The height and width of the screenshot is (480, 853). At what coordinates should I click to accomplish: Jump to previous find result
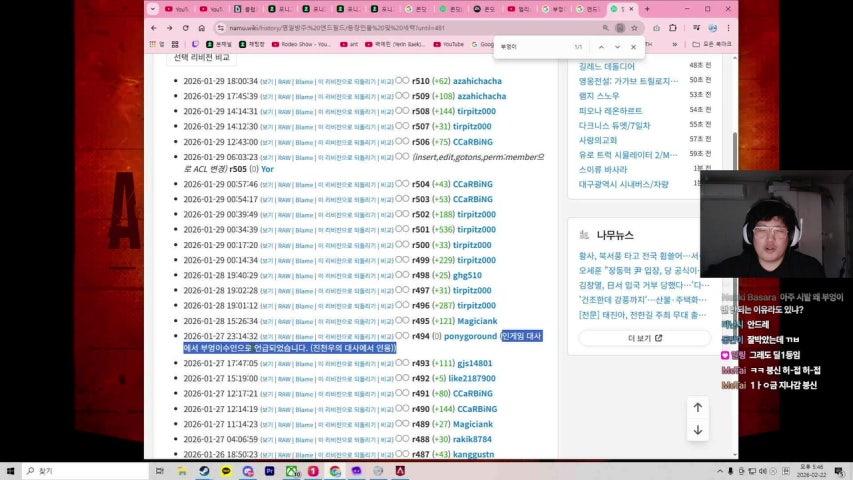(601, 47)
